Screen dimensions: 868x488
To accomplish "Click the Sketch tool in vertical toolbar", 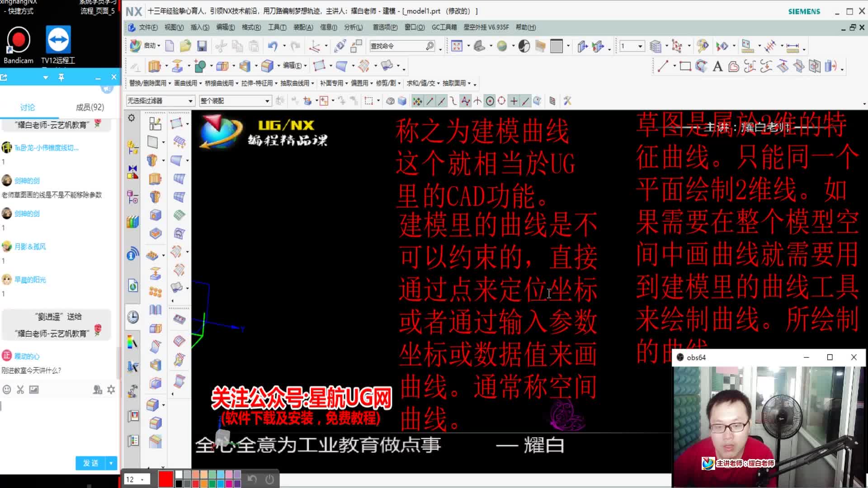I will (155, 123).
